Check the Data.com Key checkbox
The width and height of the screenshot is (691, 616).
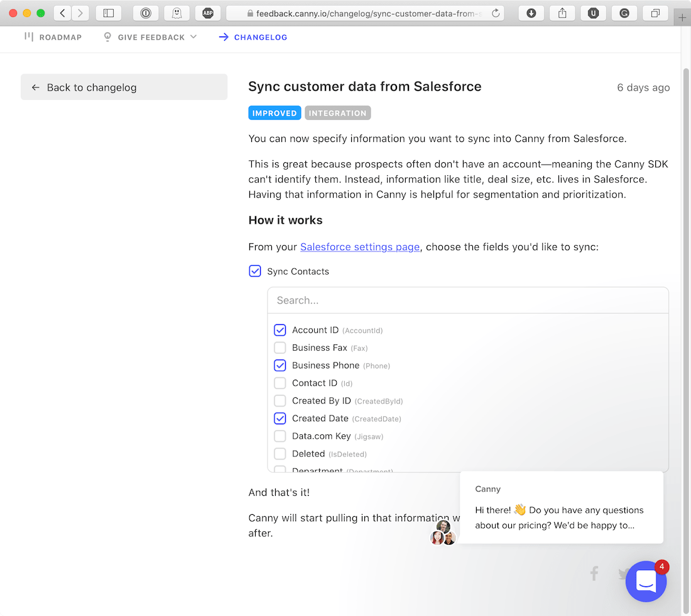point(280,436)
